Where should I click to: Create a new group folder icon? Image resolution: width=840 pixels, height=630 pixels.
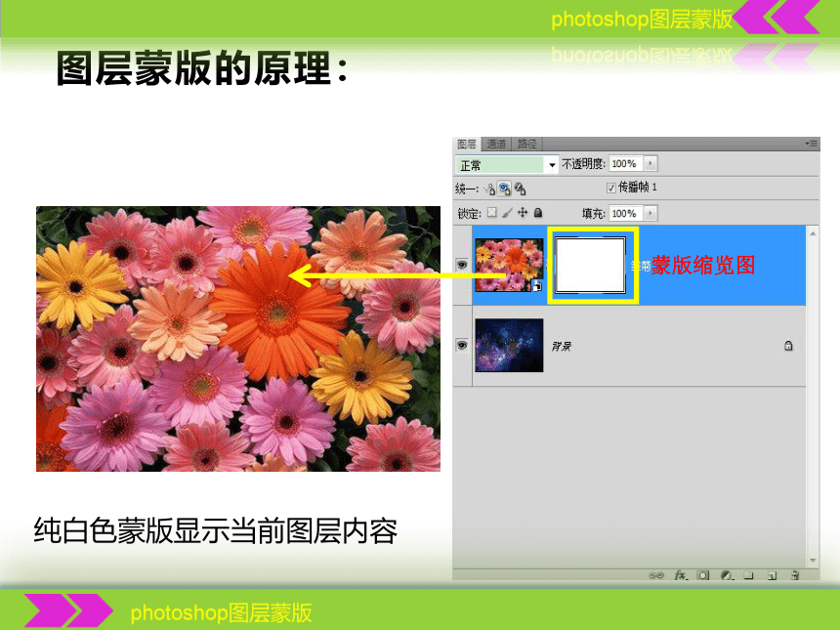click(748, 575)
